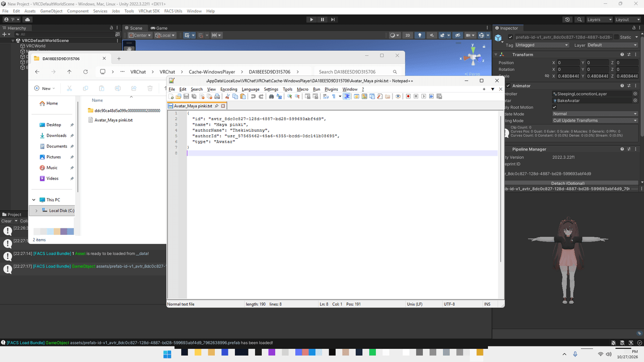Screen dimensions: 644x362
Task: Open the Language menu in Notepad++
Action: [251, 89]
